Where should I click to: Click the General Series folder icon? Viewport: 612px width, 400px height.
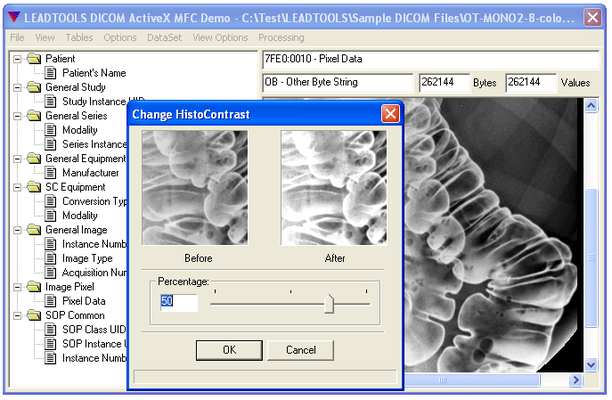pos(34,116)
